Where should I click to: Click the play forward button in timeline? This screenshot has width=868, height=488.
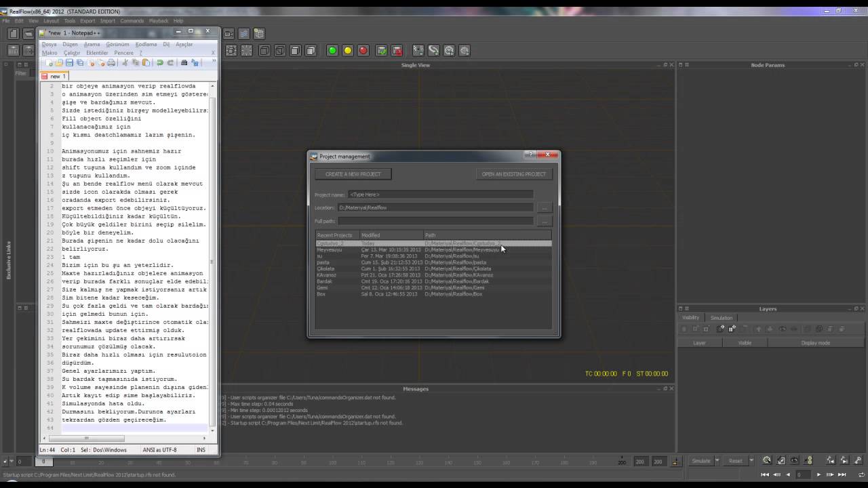click(818, 474)
